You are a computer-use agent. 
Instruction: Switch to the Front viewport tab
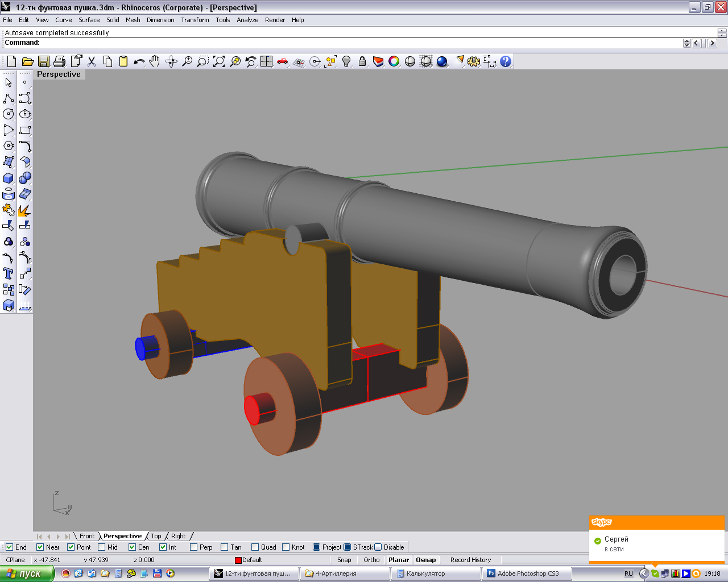pos(87,536)
